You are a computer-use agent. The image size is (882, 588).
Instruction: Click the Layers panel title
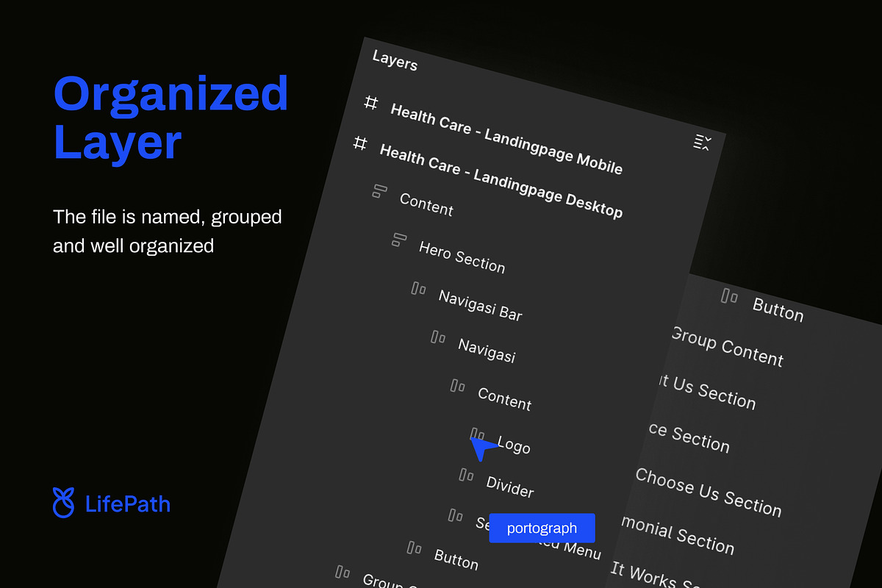point(395,60)
